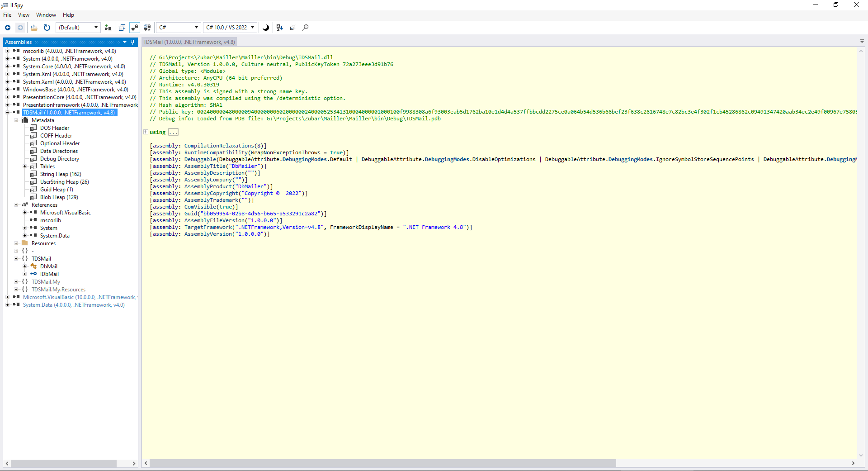868x471 pixels.
Task: Click the DbMail class icon
Action: tap(33, 266)
